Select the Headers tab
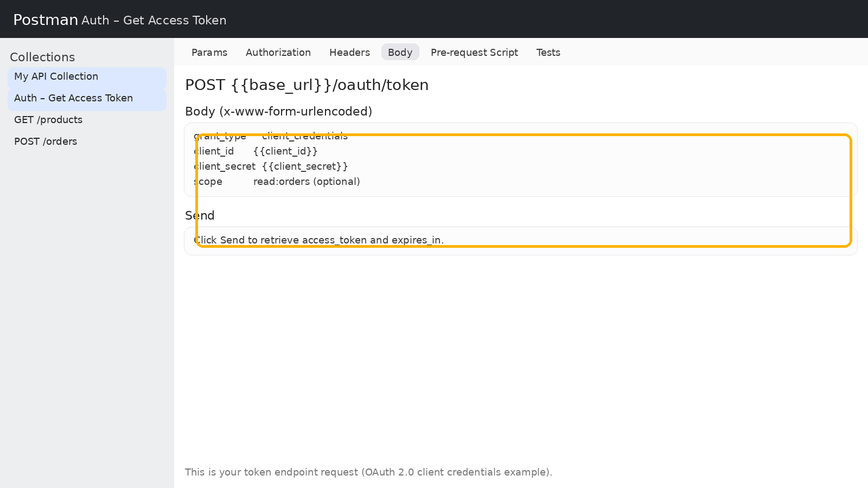 point(349,53)
